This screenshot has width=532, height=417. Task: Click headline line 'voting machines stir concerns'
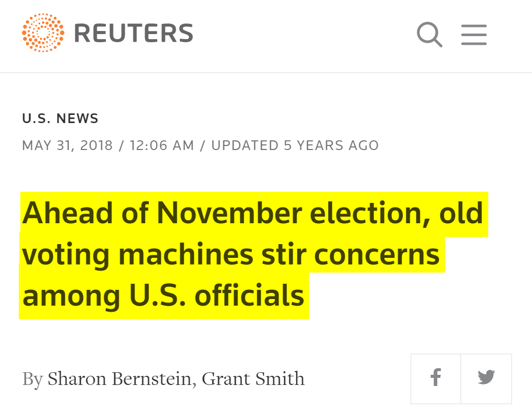231,254
